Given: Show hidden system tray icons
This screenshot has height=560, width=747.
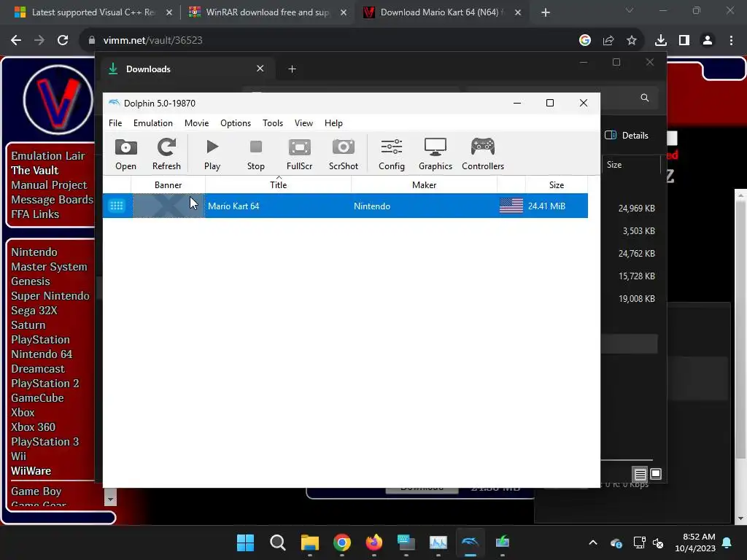Looking at the screenshot, I should coord(593,542).
